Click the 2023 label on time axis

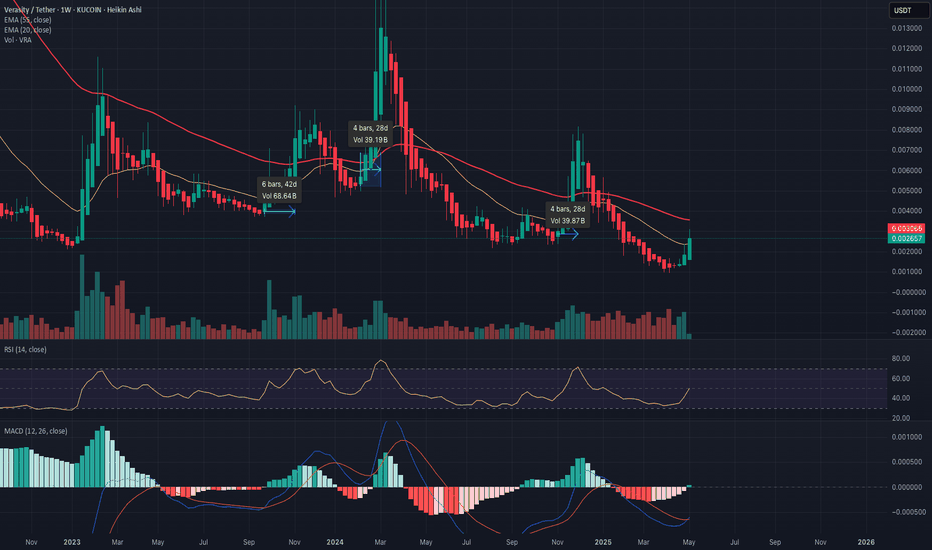(72, 542)
